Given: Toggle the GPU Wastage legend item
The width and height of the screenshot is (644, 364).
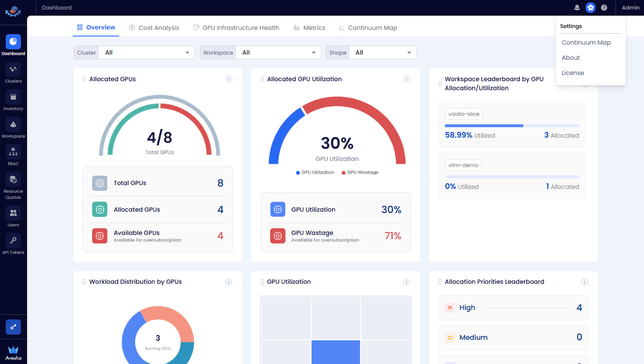Looking at the screenshot, I should click(360, 172).
